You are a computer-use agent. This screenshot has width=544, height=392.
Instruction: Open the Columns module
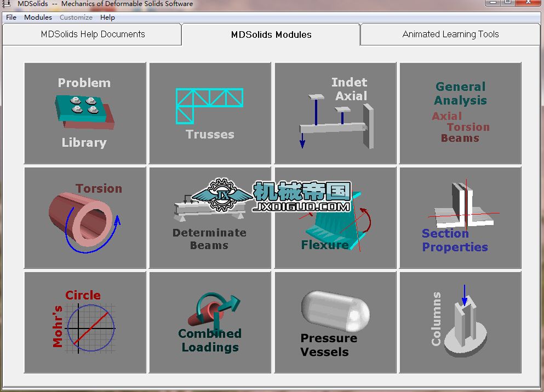coord(460,322)
